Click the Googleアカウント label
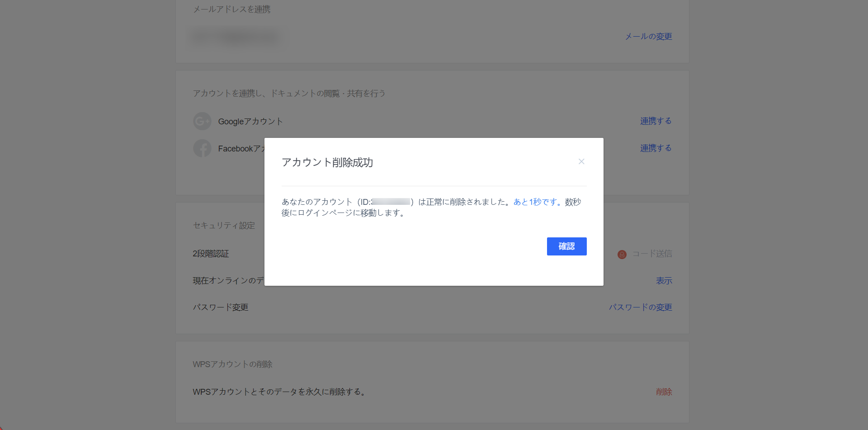The width and height of the screenshot is (868, 430). (x=250, y=121)
